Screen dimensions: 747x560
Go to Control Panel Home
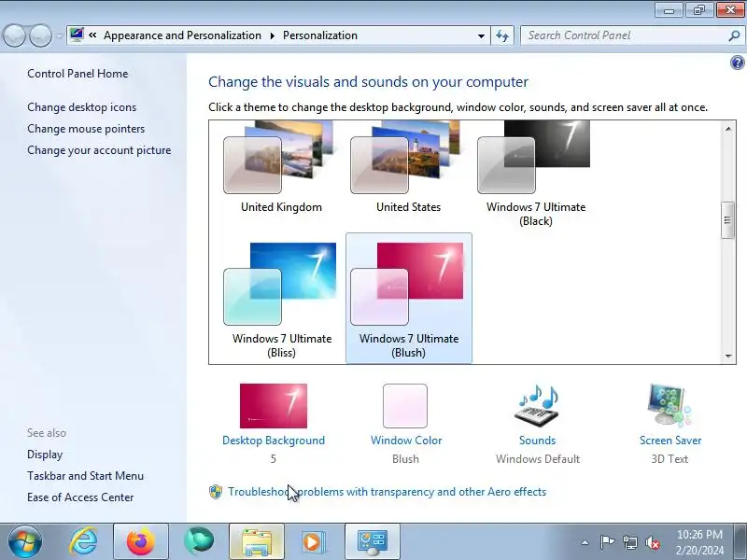[78, 74]
